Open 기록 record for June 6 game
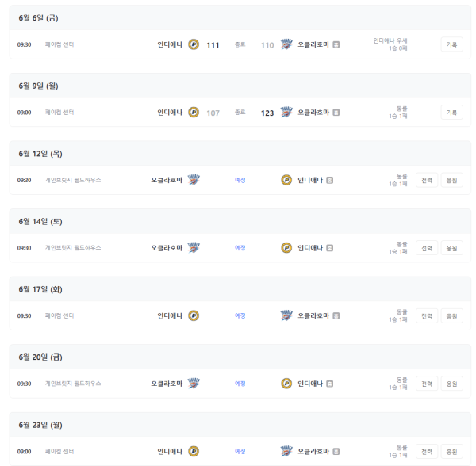Image resolution: width=476 pixels, height=466 pixels. [x=451, y=44]
